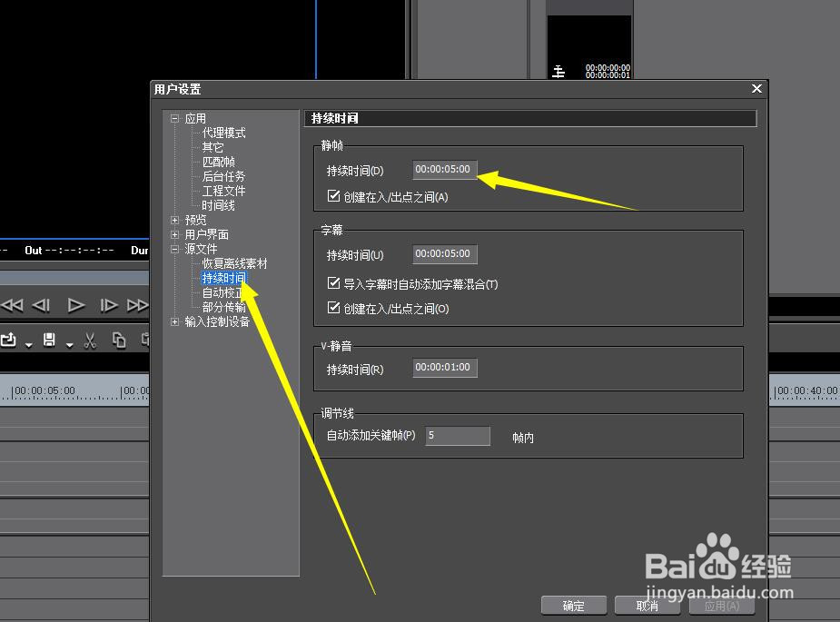Click the 预览 tree label

coord(195,220)
